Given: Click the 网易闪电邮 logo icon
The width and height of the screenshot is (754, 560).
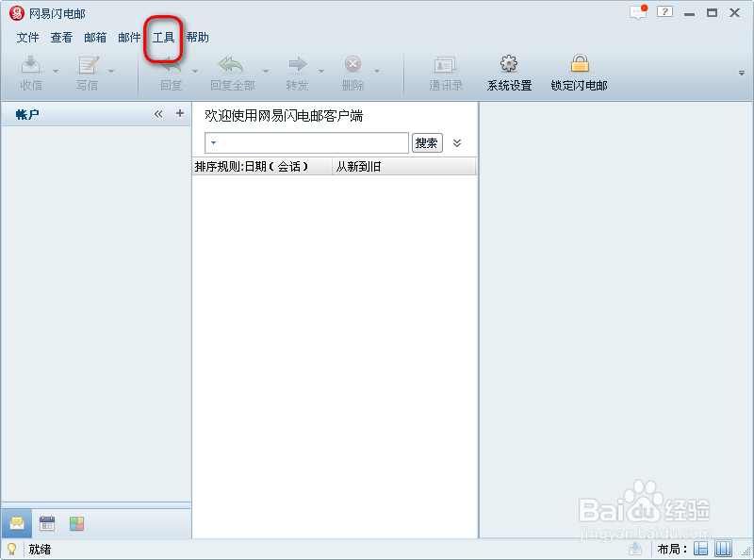Looking at the screenshot, I should point(17,13).
